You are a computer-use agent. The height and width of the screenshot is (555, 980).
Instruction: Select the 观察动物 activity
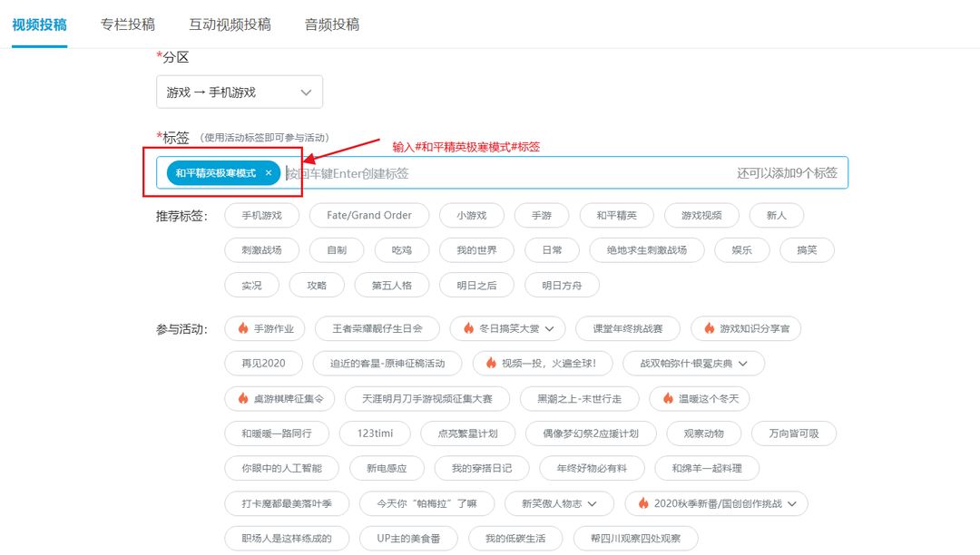tap(704, 433)
